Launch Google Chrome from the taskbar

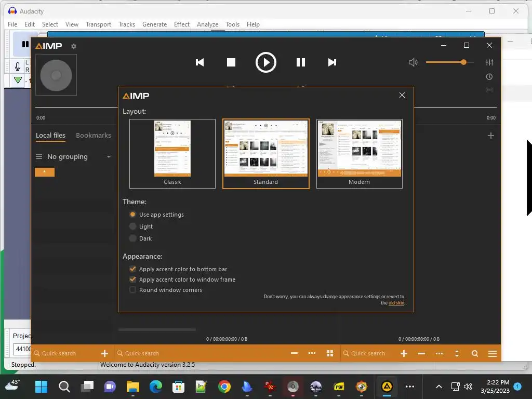pos(224,387)
